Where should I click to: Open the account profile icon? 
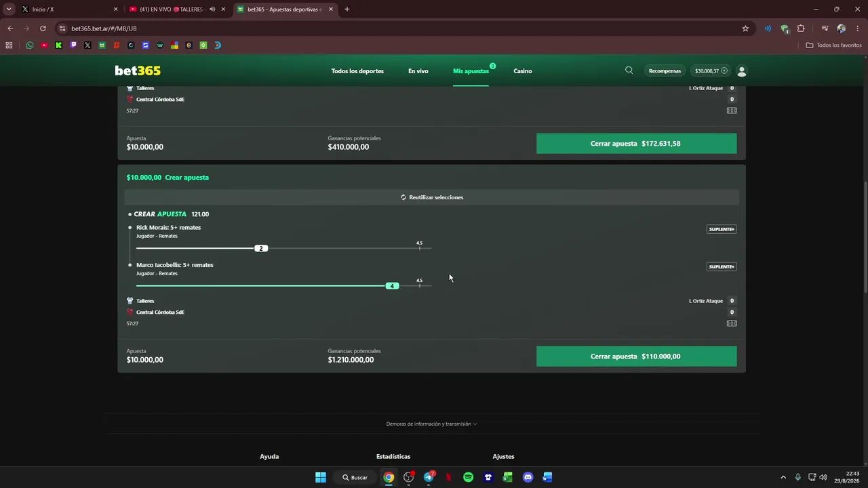coord(742,71)
